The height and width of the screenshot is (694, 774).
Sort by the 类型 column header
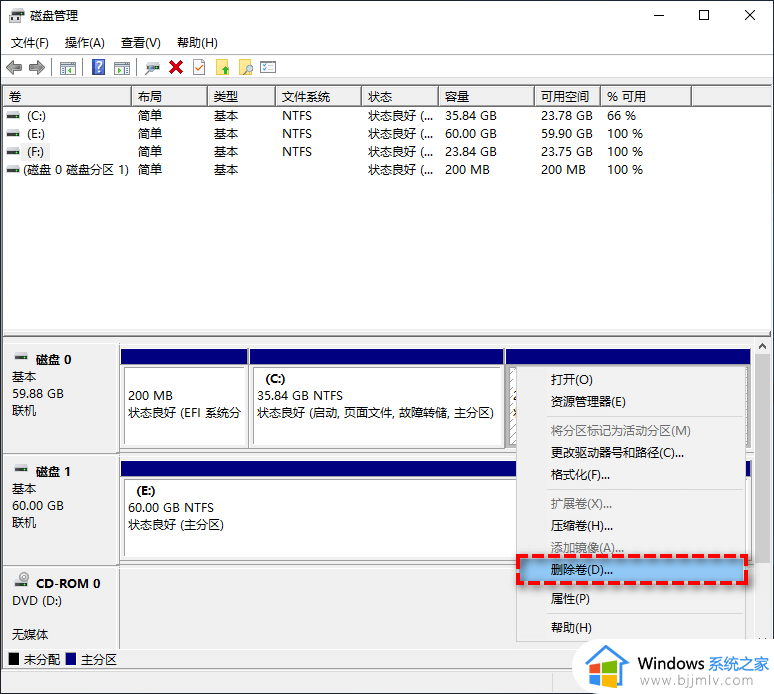point(241,96)
